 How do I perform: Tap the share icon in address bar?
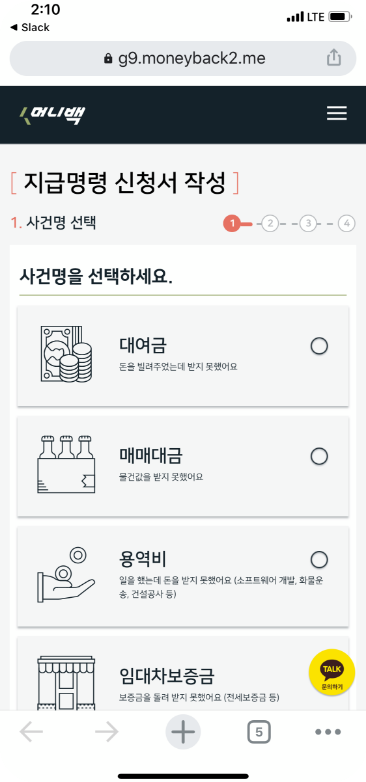coord(334,58)
